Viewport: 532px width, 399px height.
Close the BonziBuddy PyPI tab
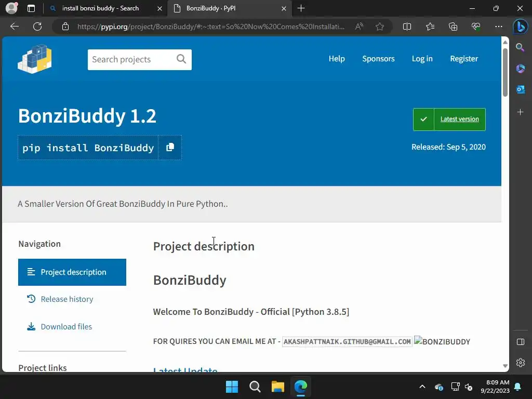[284, 8]
